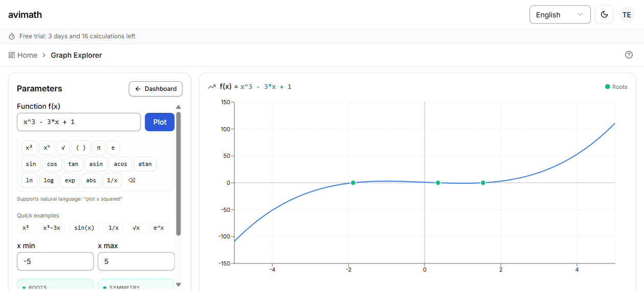
Task: Click the Function f(x) input field
Action: [79, 122]
